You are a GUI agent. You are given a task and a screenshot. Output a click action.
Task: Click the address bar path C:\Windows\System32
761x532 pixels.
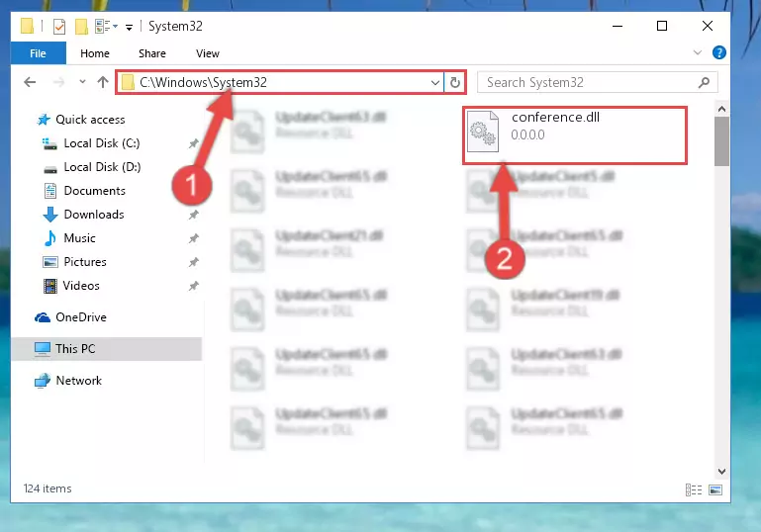point(203,82)
